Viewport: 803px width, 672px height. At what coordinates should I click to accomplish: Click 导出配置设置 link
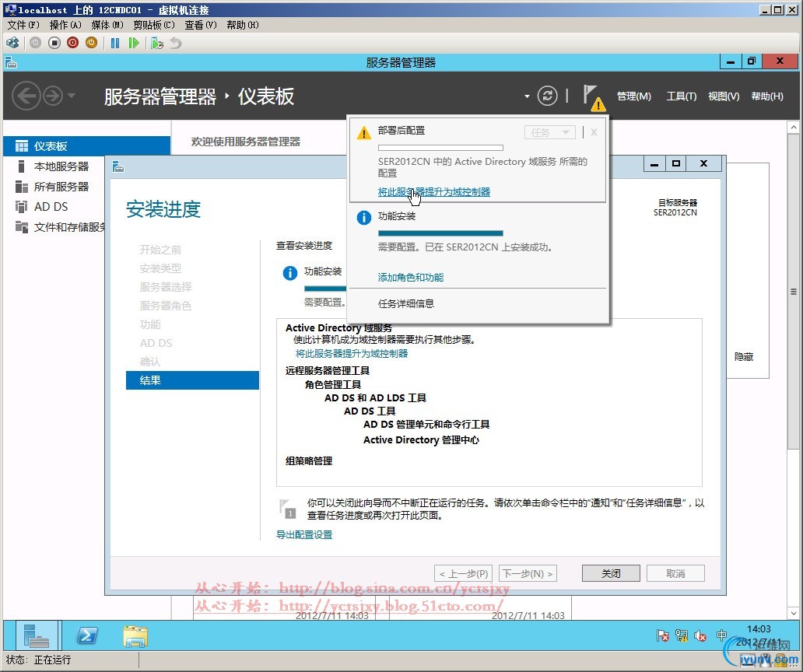coord(304,535)
